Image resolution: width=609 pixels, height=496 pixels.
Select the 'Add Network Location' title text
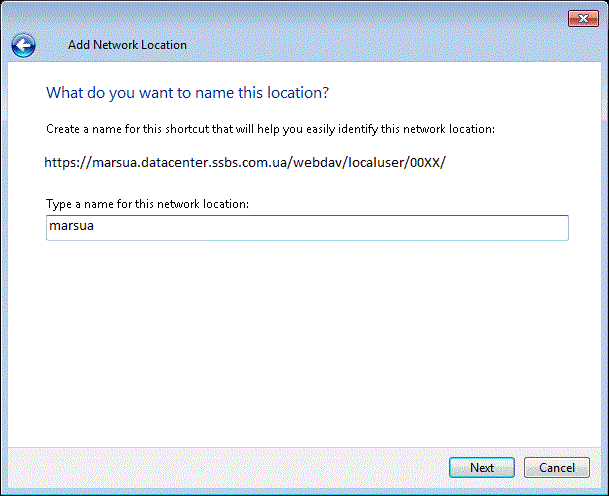(127, 45)
